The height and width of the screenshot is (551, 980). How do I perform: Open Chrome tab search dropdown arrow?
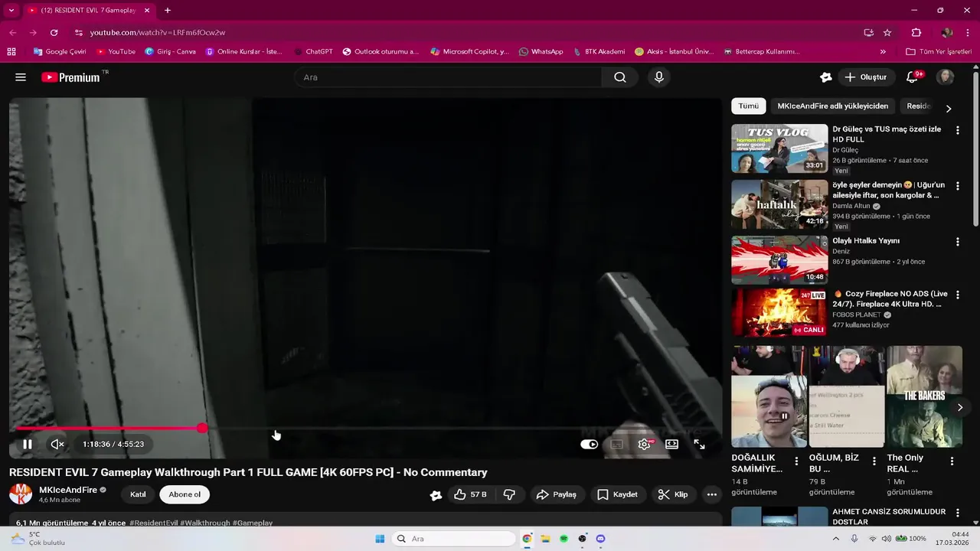11,11
